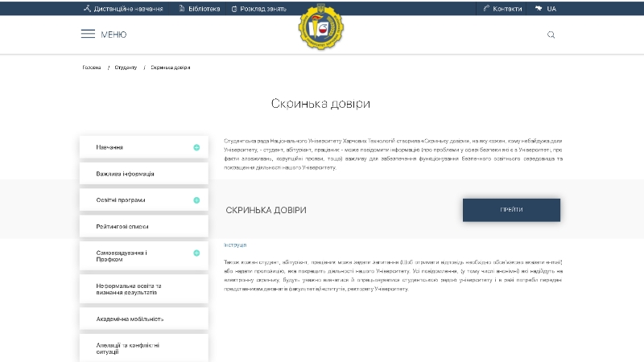Click the distance learning icon in top bar

pyautogui.click(x=87, y=8)
